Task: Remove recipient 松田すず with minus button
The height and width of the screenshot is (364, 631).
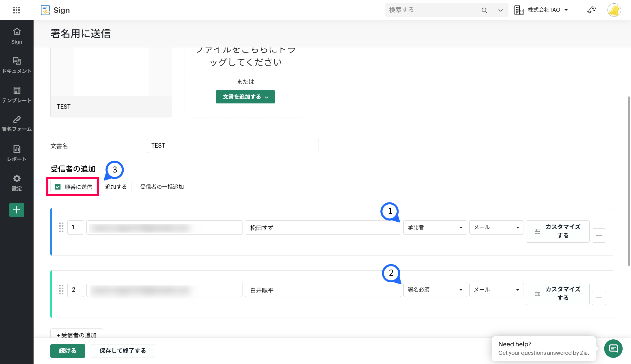Action: 599,235
